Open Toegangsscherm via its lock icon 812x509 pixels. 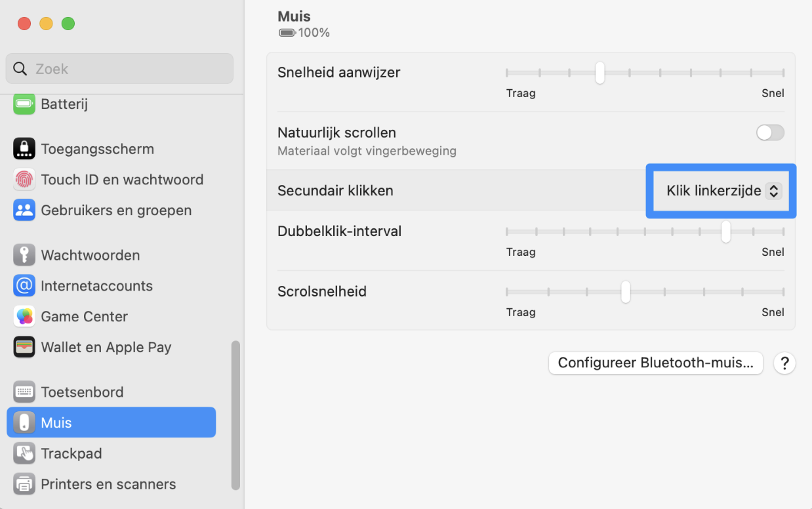24,149
